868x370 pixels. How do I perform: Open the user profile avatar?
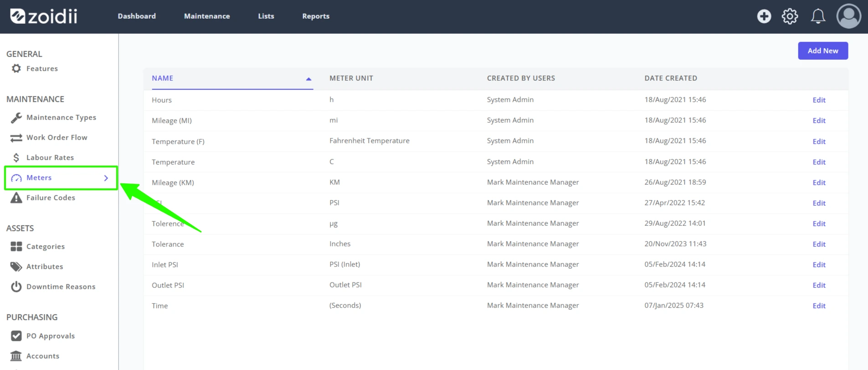[848, 16]
